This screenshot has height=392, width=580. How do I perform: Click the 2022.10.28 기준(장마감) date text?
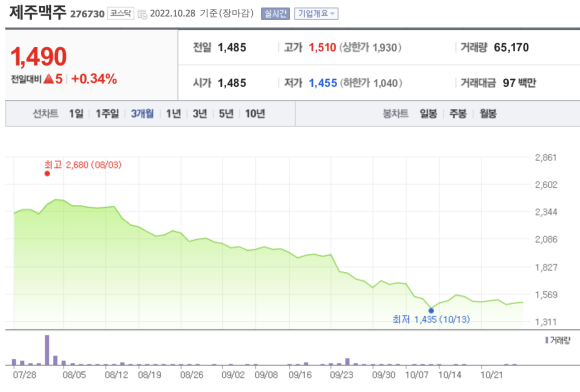tap(202, 14)
